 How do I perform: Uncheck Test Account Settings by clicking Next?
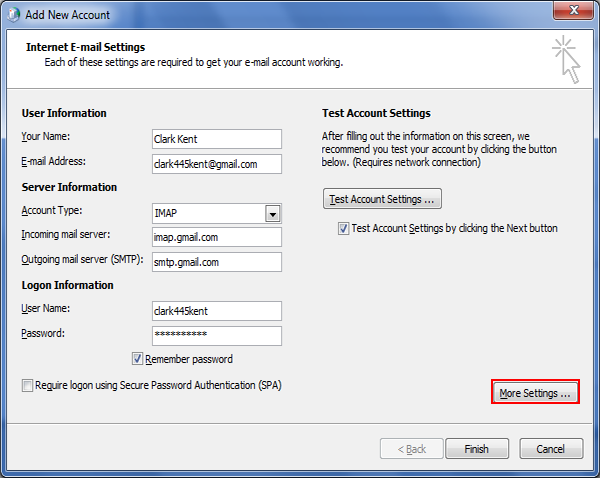coord(343,228)
